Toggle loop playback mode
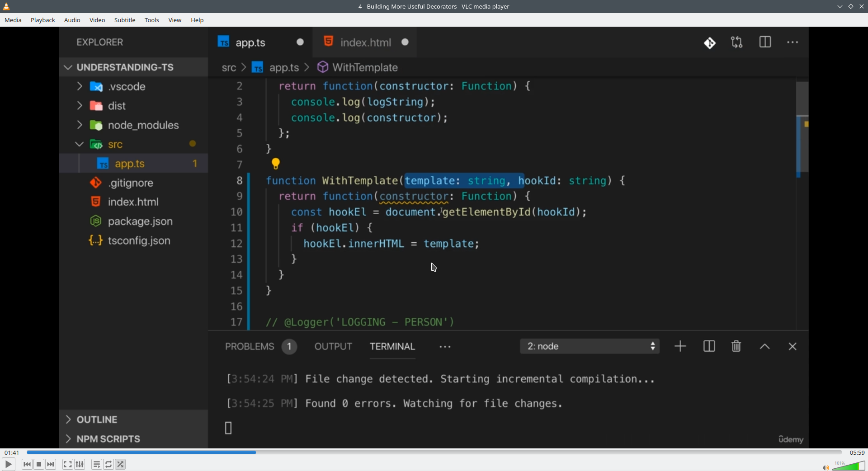This screenshot has height=471, width=868. [x=109, y=464]
